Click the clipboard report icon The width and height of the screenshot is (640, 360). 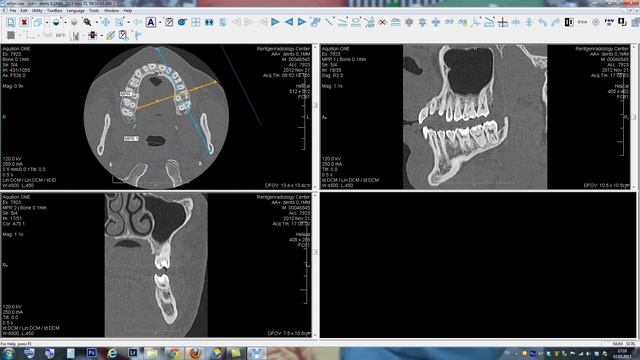pos(123,36)
